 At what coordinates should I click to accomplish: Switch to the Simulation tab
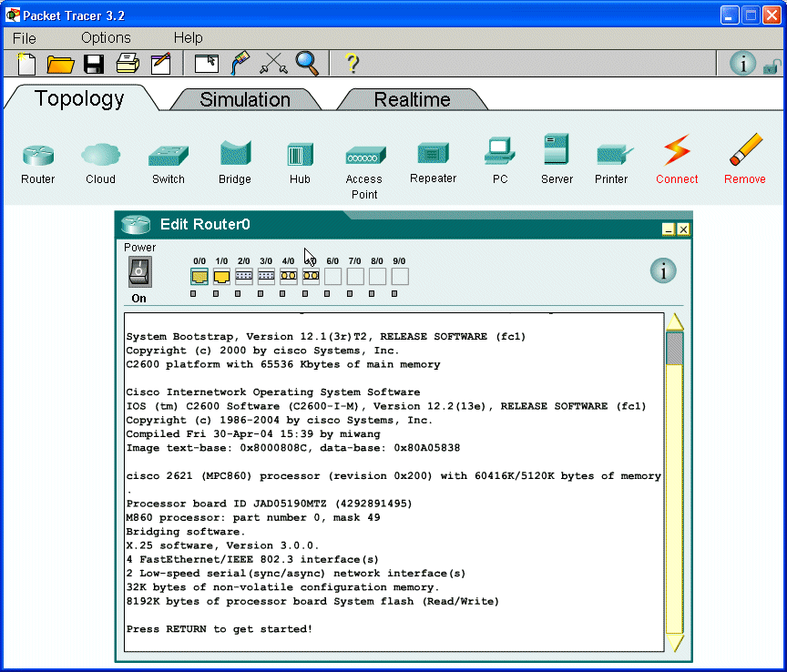click(245, 99)
